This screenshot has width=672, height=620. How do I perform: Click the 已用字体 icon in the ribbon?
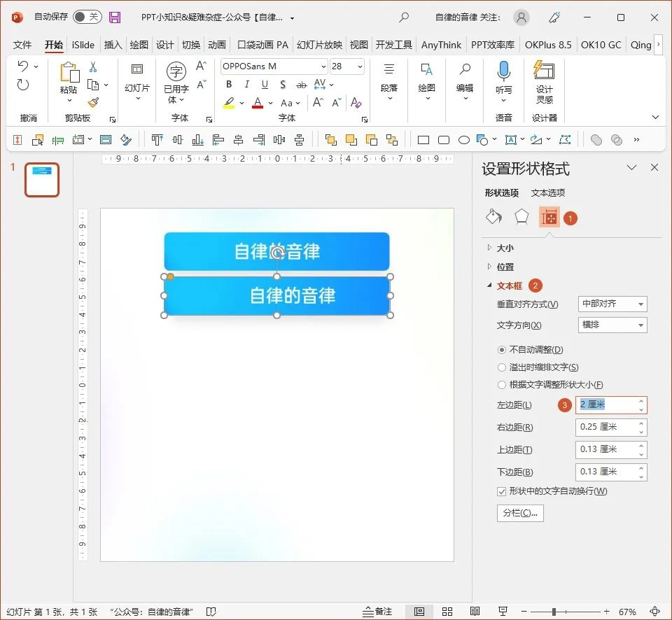(x=175, y=73)
